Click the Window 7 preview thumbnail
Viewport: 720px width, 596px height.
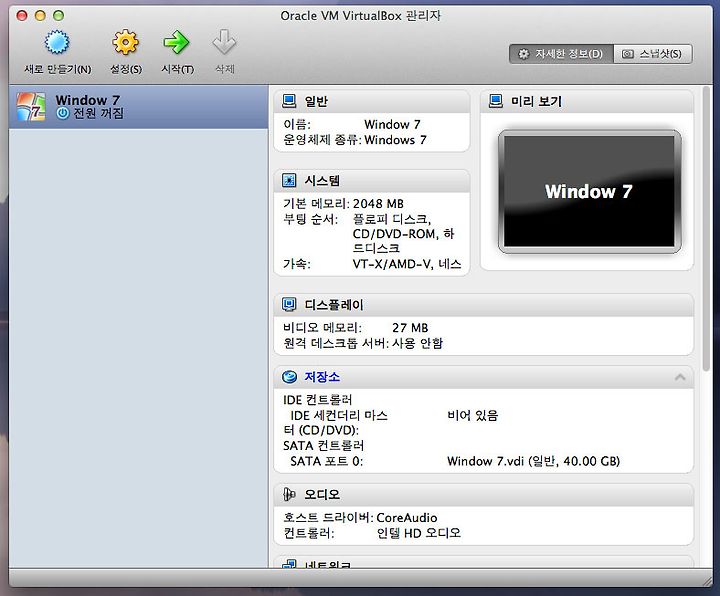590,191
